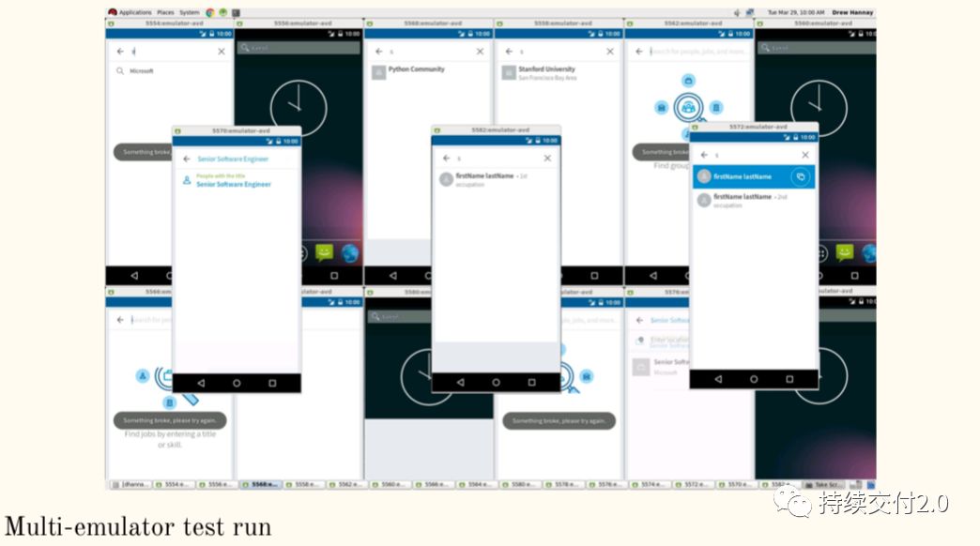Launch Chrome from the top panel
980x546 pixels.
pos(210,12)
